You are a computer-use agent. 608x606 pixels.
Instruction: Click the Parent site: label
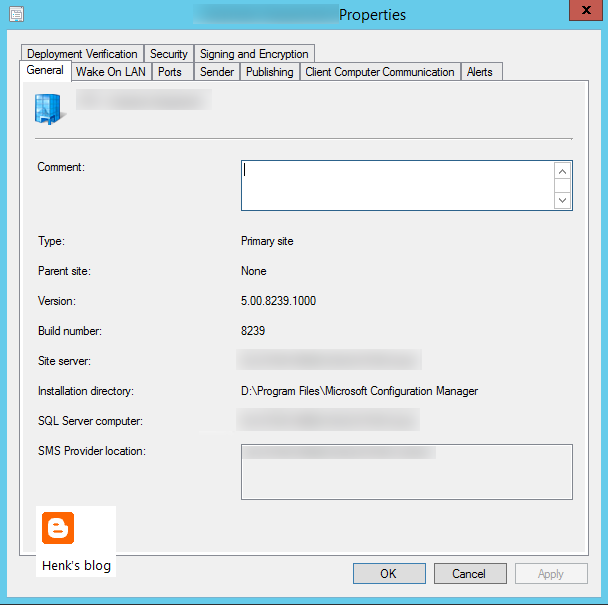(64, 271)
